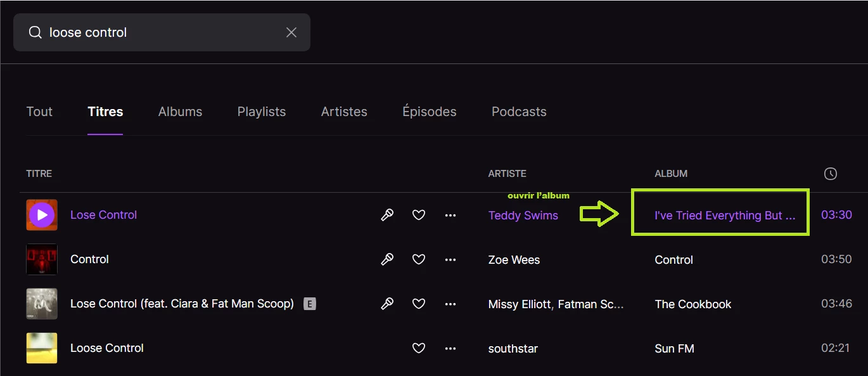Open lyrics microphone icon for Zoe Wees Control

point(387,259)
